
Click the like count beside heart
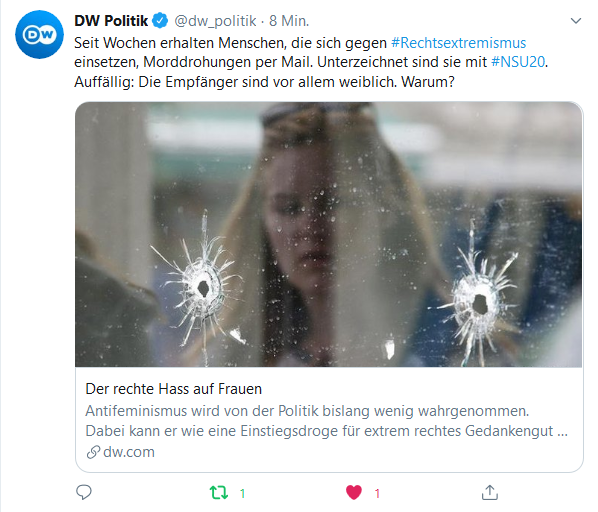(377, 494)
